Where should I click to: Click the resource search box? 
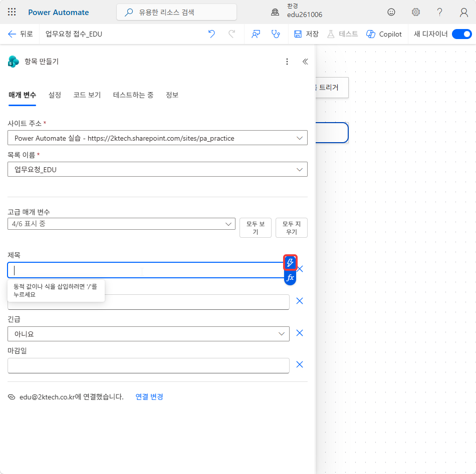[176, 12]
